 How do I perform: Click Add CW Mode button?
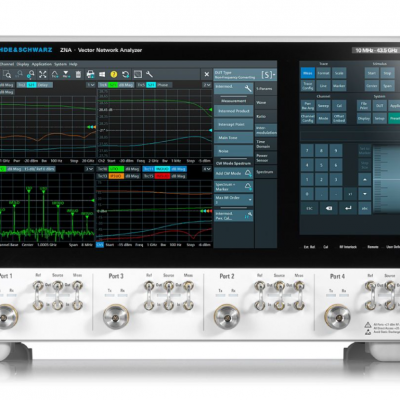pyautogui.click(x=233, y=173)
